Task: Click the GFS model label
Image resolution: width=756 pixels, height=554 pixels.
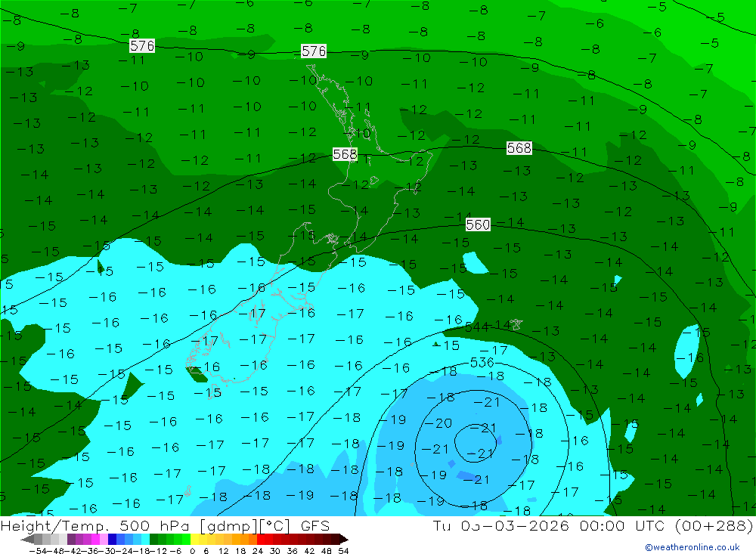Action: pos(315,525)
